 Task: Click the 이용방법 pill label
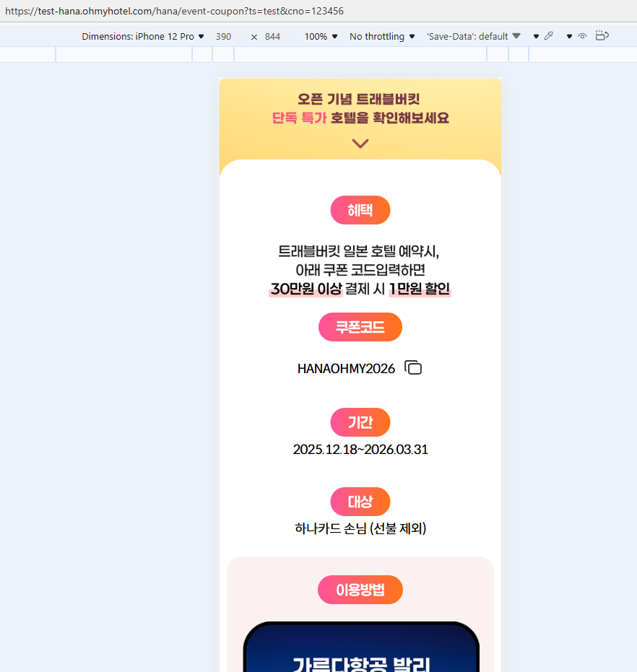tap(360, 590)
